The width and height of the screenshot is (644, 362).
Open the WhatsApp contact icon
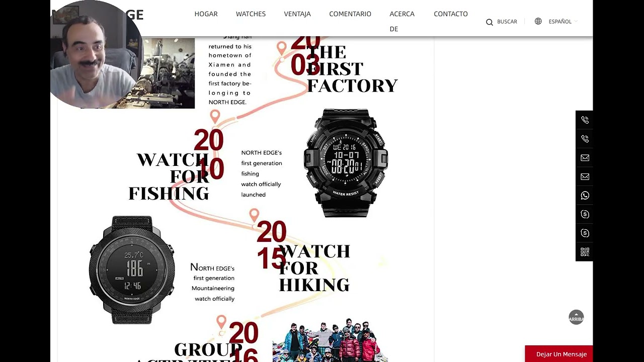pos(585,196)
